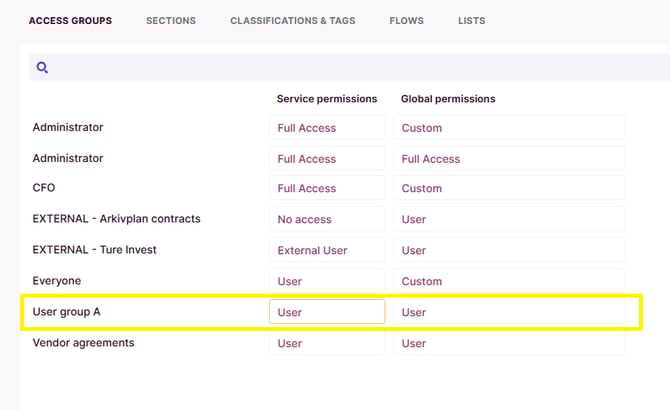Viewport: 670px width, 410px height.
Task: Open Global permissions Custom dropdown for first Administrator
Action: (509, 127)
